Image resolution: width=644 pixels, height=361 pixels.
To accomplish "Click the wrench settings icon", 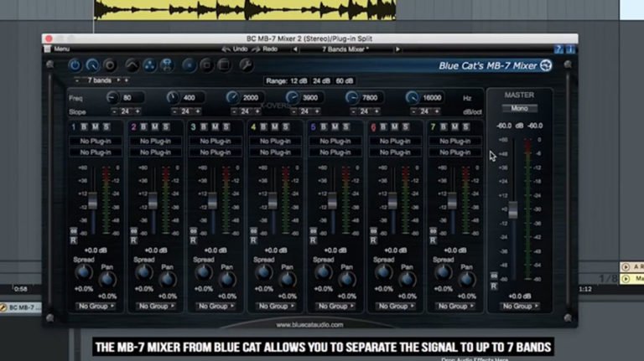I will 246,64.
